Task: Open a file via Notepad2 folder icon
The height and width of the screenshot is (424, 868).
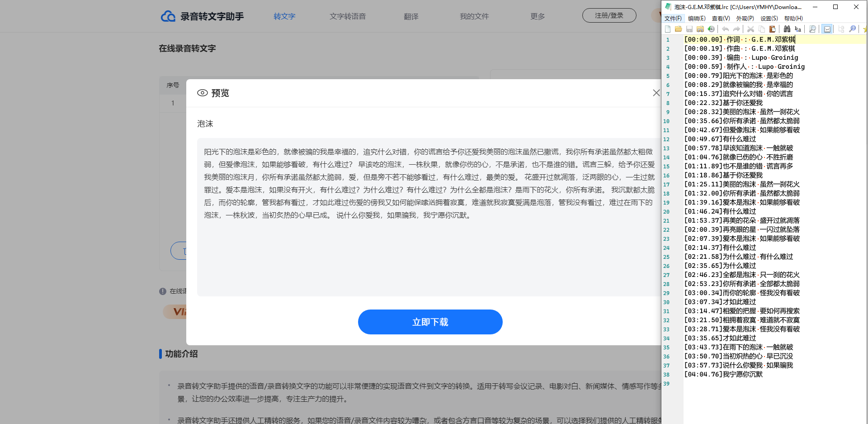Action: (678, 29)
